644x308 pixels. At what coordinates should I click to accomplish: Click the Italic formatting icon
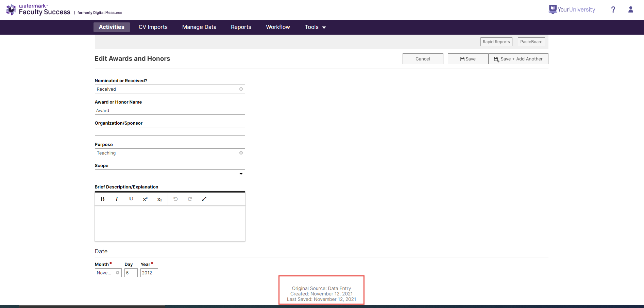click(117, 199)
